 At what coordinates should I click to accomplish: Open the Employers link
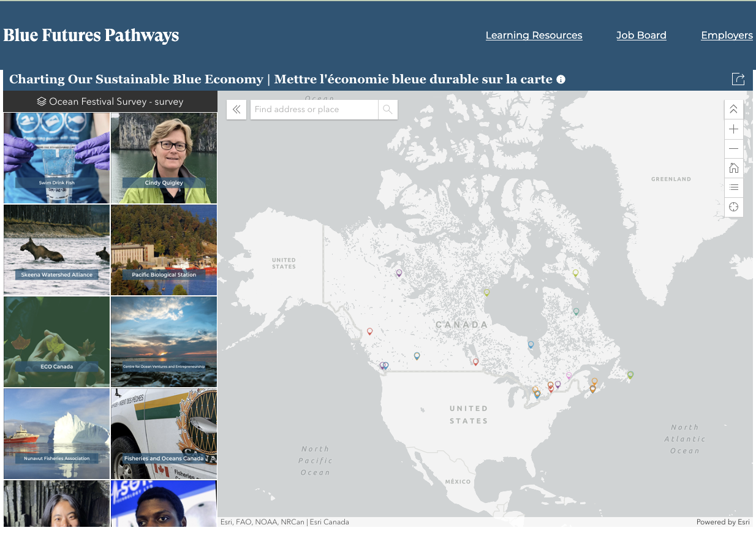727,36
